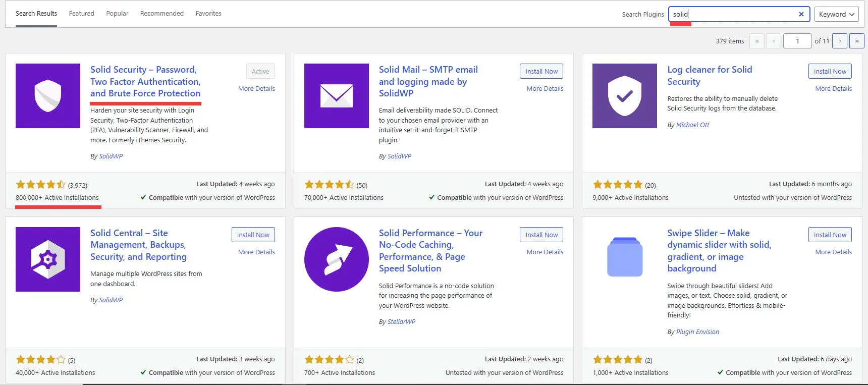The height and width of the screenshot is (385, 868).
Task: Click the '9,000+ Active Installations' text
Action: tap(630, 198)
